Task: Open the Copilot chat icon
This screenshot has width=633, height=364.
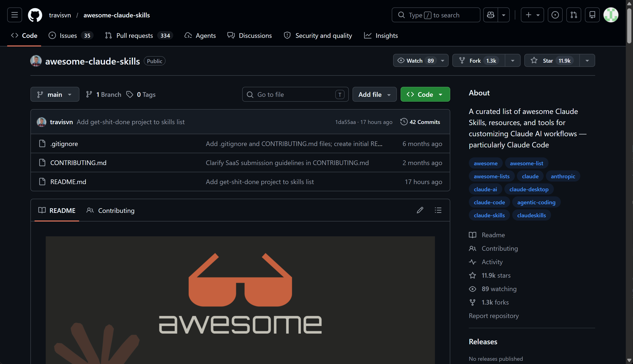Action: [490, 15]
